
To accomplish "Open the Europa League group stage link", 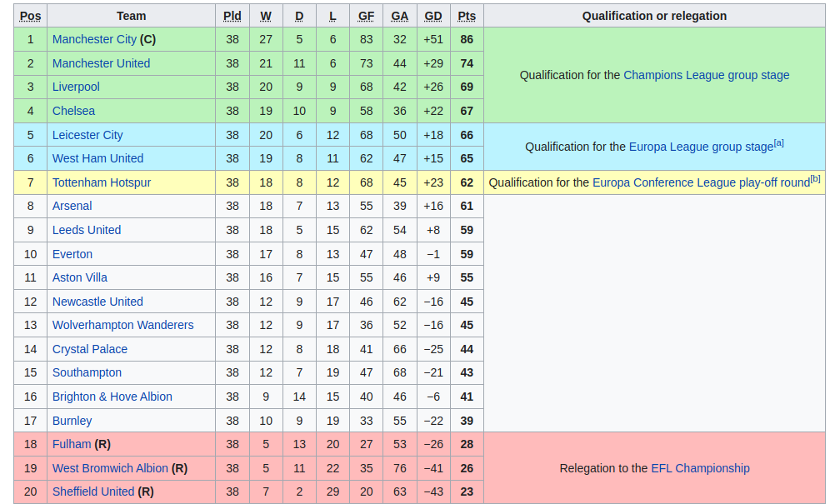I will coord(701,147).
